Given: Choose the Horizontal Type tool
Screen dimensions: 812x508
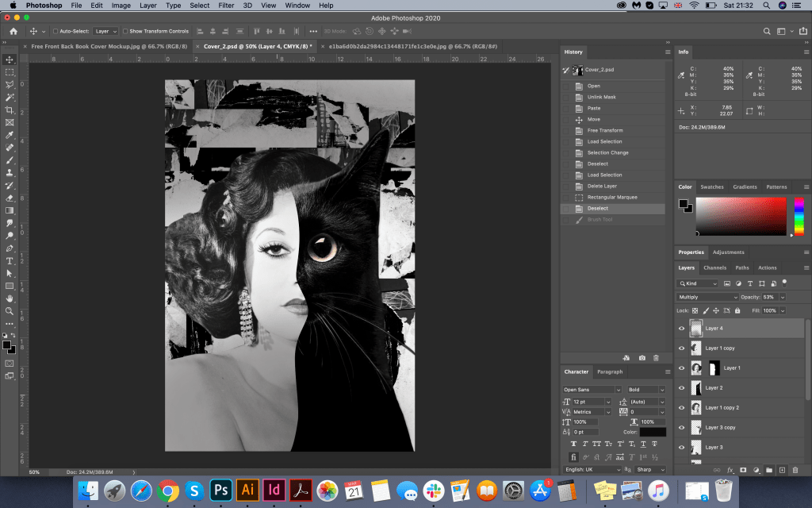Looking at the screenshot, I should [x=10, y=260].
